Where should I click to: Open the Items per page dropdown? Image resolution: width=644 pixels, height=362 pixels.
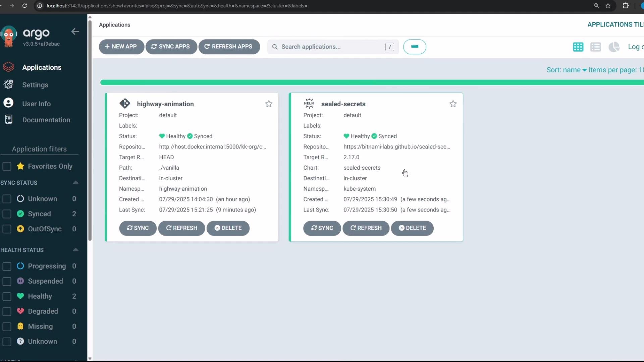616,70
